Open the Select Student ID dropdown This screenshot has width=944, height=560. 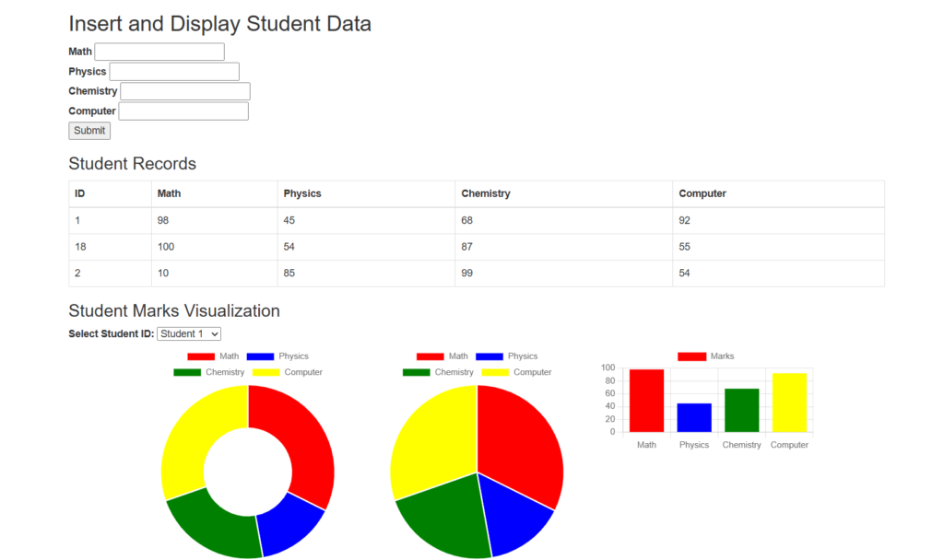188,333
